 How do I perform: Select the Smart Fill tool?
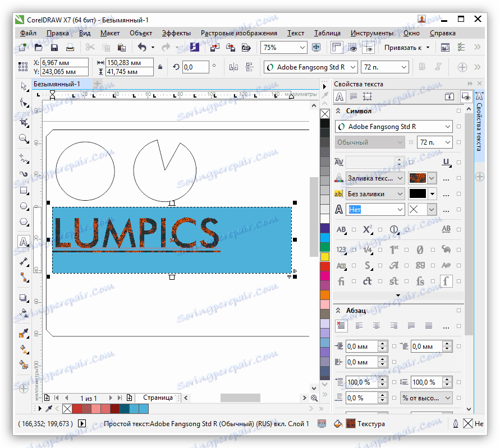(24, 364)
